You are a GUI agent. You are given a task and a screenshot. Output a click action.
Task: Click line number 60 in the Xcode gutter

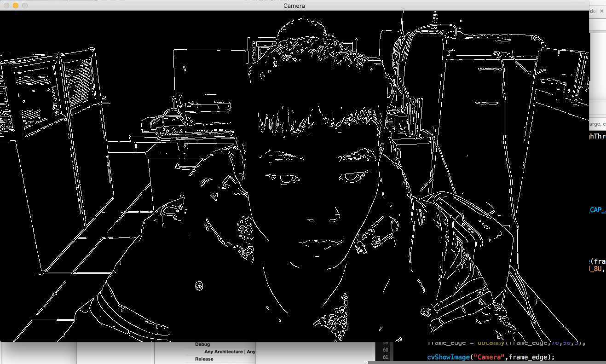coord(386,350)
